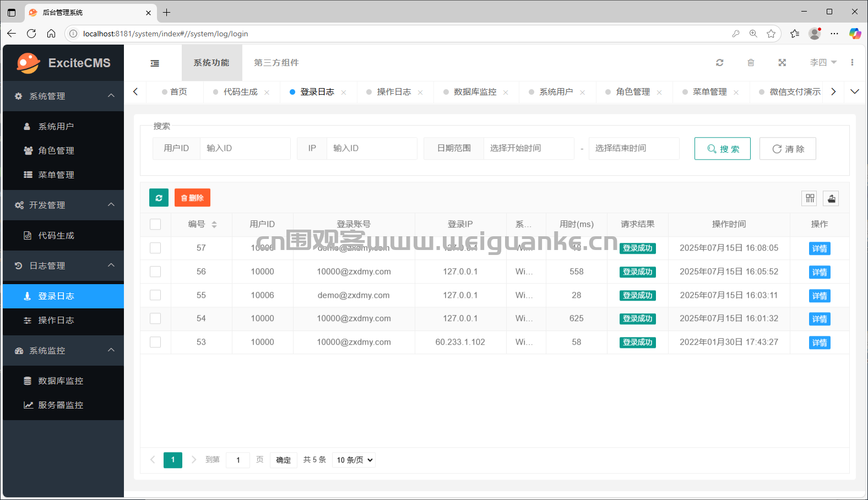Reload the browser page
Image resolution: width=868 pixels, height=500 pixels.
(31, 34)
